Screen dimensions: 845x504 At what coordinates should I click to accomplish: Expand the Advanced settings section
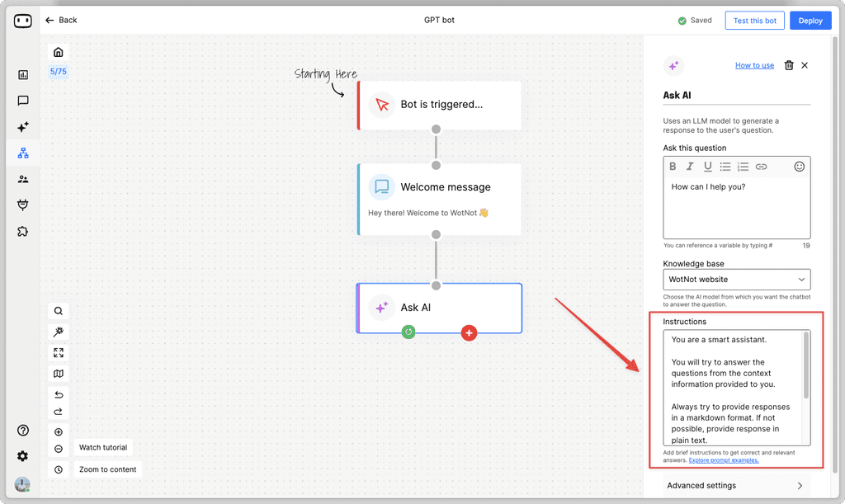click(x=736, y=486)
